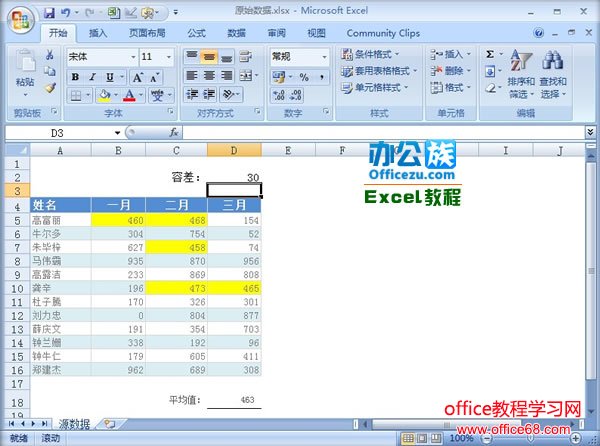Screen dimensions: 600x446
Task: Switch to the 公式 ribbon tab
Action: click(197, 33)
